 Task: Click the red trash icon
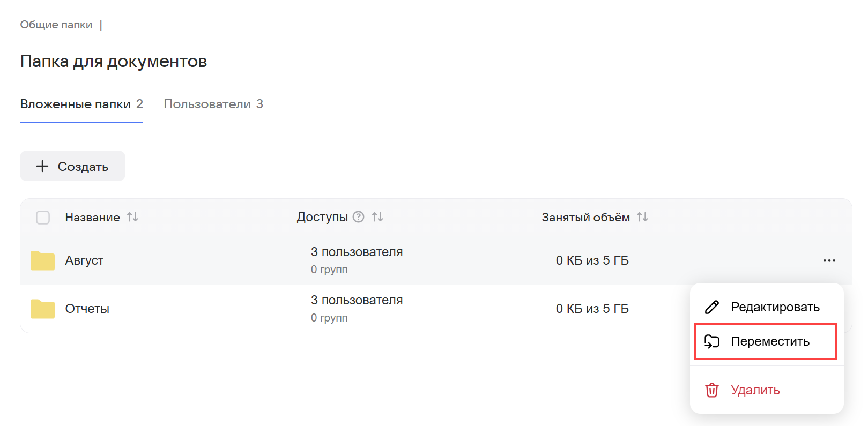(x=711, y=390)
